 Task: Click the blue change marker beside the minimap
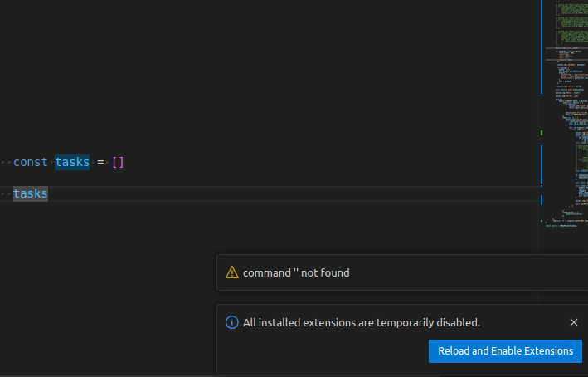542,50
